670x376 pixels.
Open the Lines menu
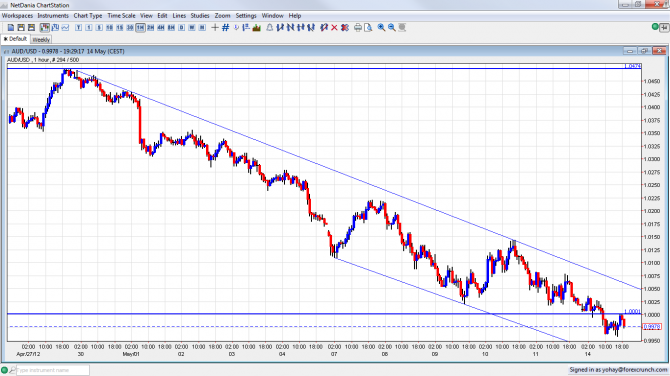[179, 15]
